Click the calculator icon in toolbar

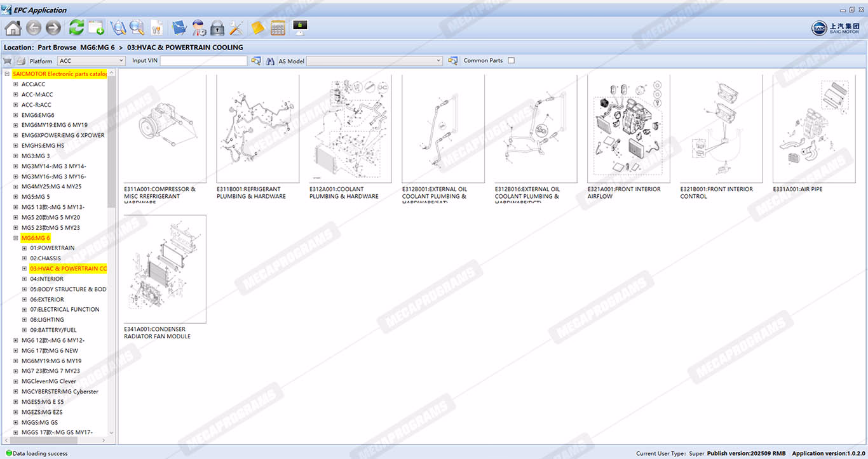[278, 28]
